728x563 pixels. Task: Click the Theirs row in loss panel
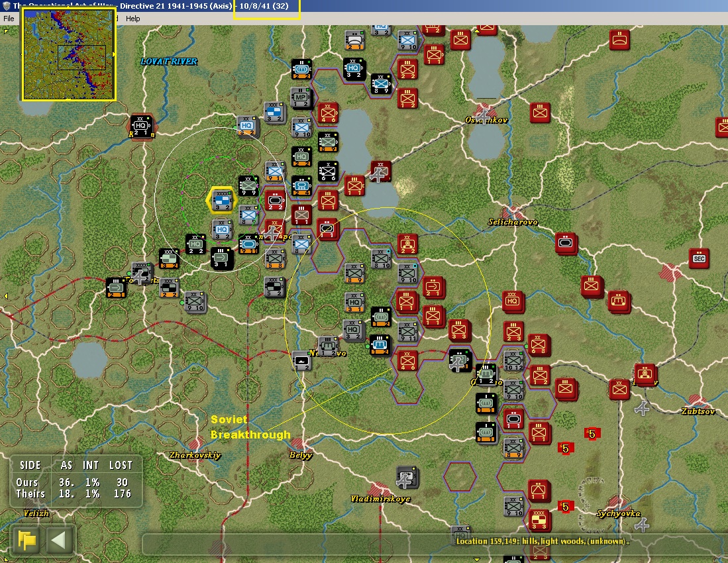tap(74, 494)
